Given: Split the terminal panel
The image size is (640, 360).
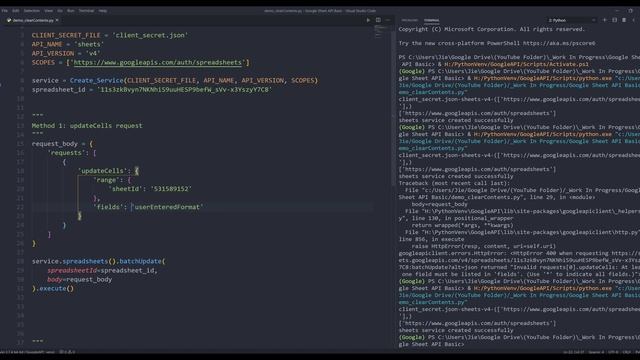Looking at the screenshot, I should coord(614,20).
